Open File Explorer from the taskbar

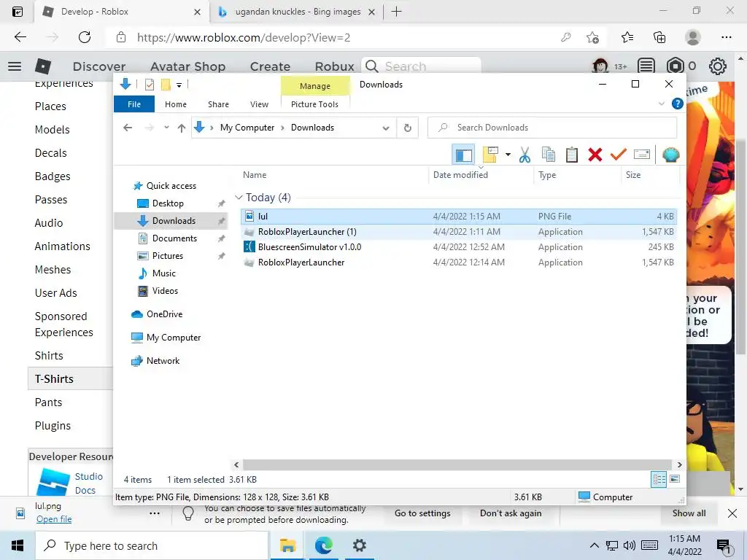point(287,545)
